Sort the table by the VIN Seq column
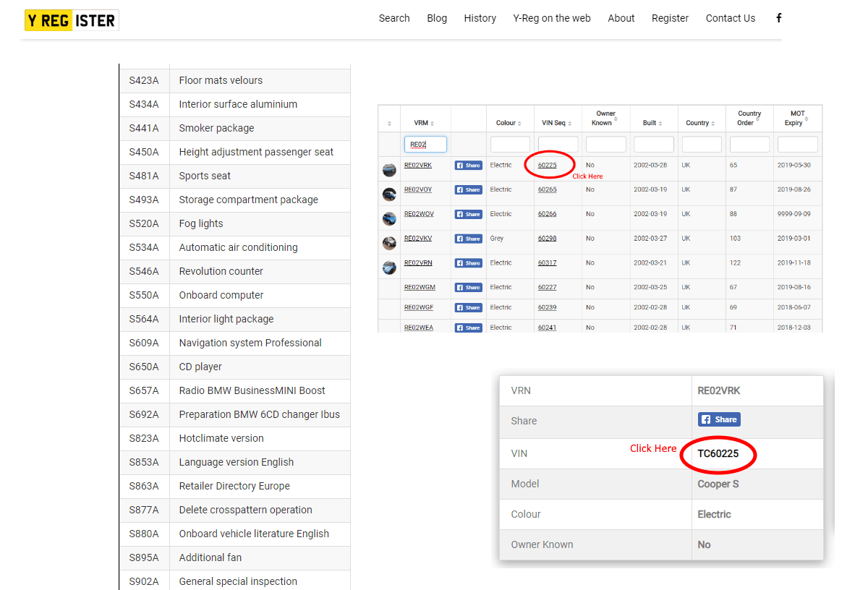 pyautogui.click(x=558, y=123)
